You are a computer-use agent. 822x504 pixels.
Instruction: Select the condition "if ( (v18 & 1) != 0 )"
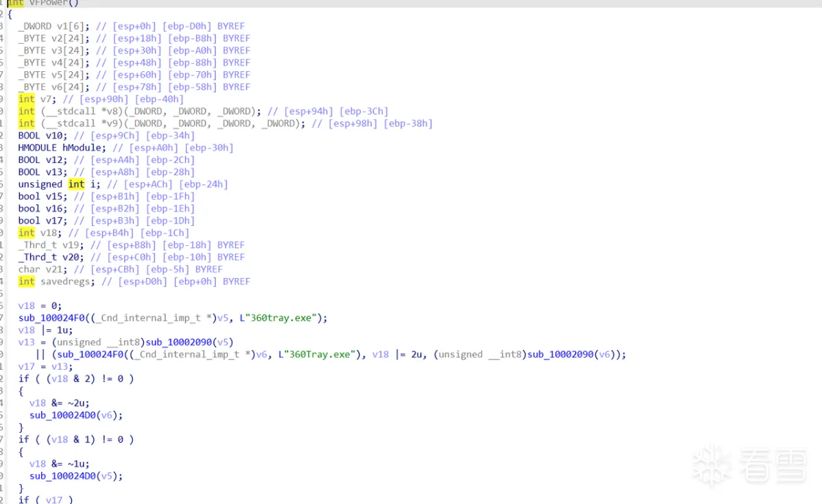(x=76, y=440)
